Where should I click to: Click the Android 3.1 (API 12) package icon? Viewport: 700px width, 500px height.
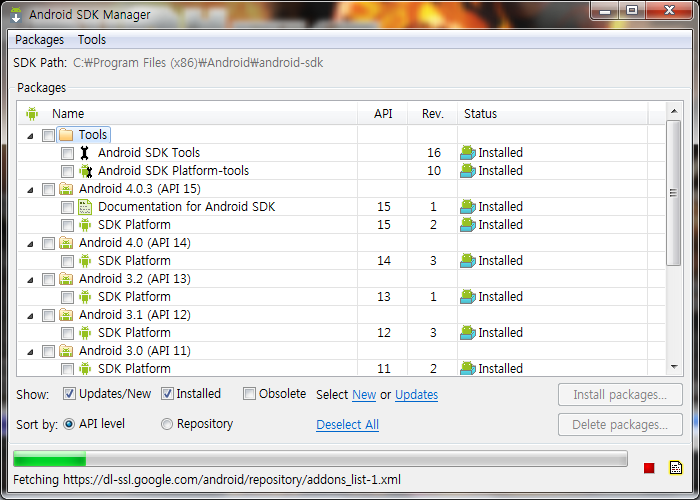click(66, 315)
